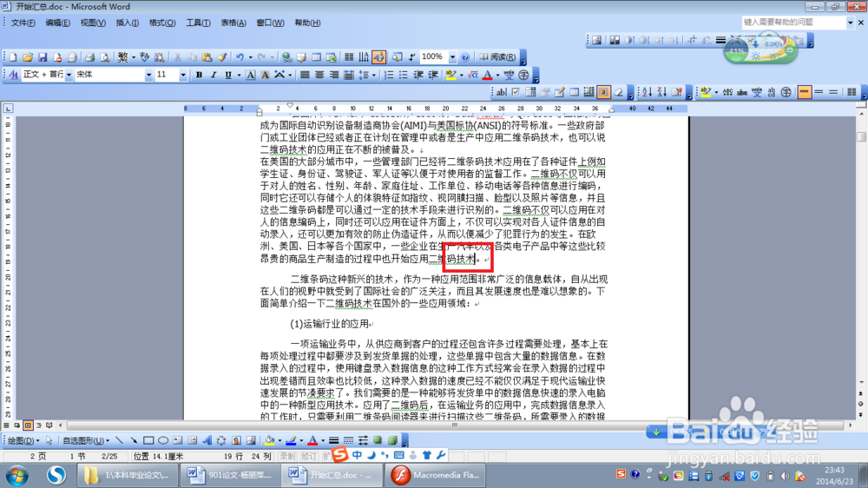Toggle Italic formatting
The height and width of the screenshot is (488, 868).
coord(214,75)
